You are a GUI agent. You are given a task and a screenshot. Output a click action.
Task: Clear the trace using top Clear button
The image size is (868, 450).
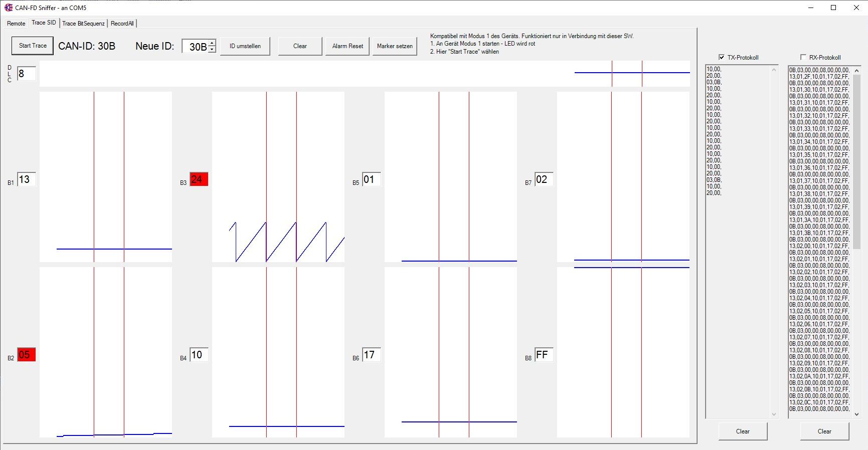pos(300,46)
